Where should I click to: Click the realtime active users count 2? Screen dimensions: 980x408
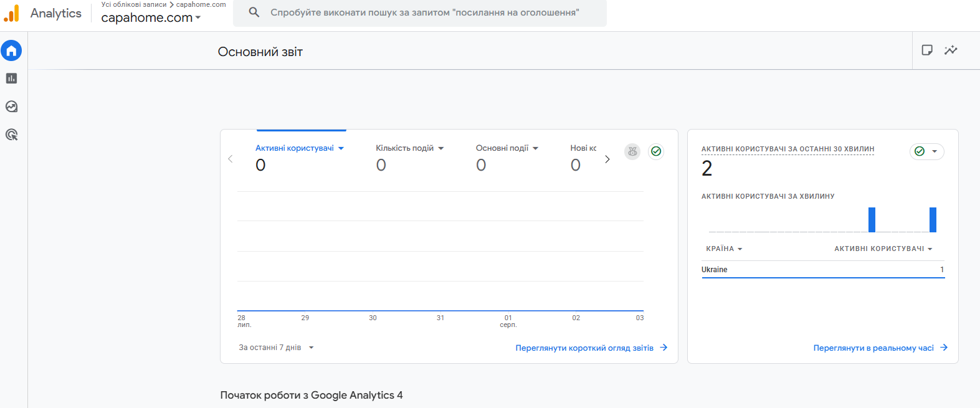pos(706,168)
